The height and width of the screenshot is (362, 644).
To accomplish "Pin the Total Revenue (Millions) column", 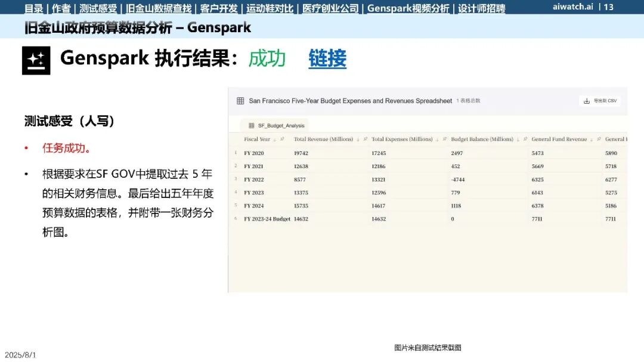I will [x=365, y=140].
